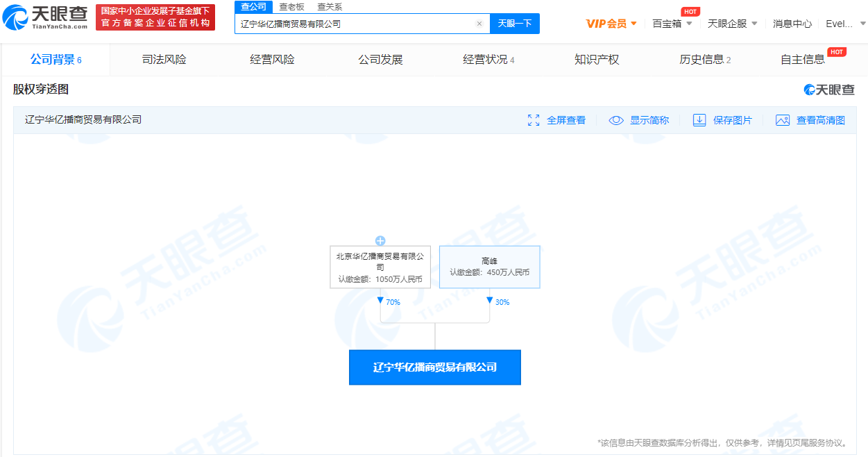Select the 公司发展 tab
Viewport: 868px width, 457px height.
click(x=380, y=60)
